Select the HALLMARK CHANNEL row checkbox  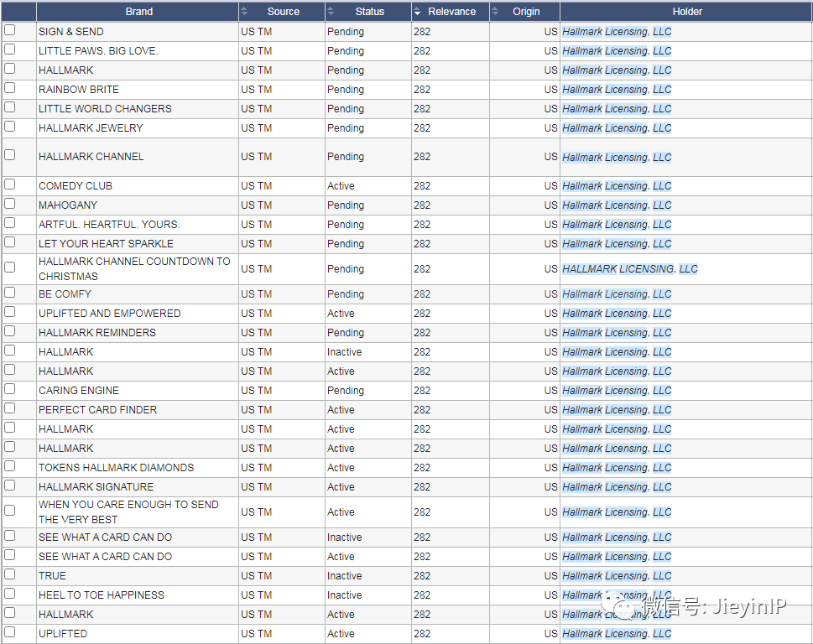(10, 154)
